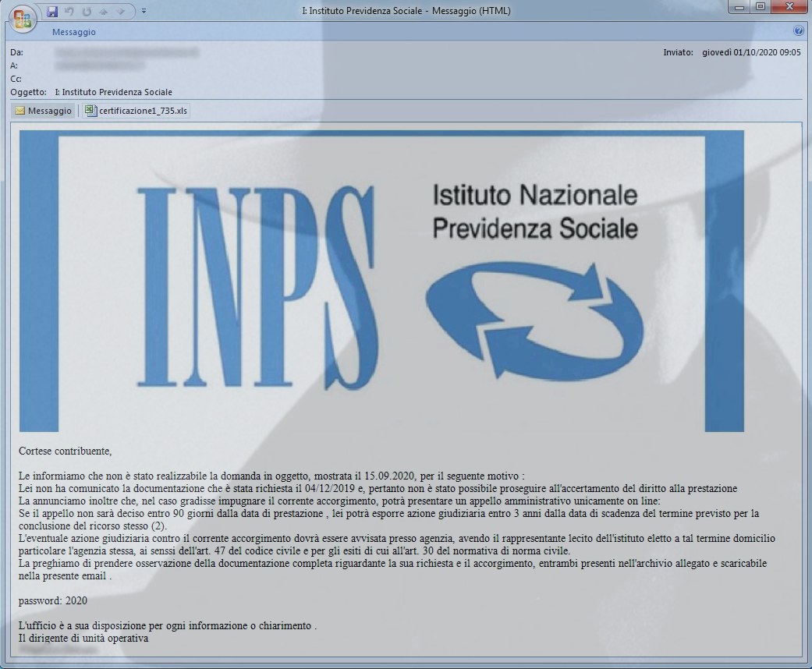Go to the next item arrow
812x669 pixels.
pos(121,12)
